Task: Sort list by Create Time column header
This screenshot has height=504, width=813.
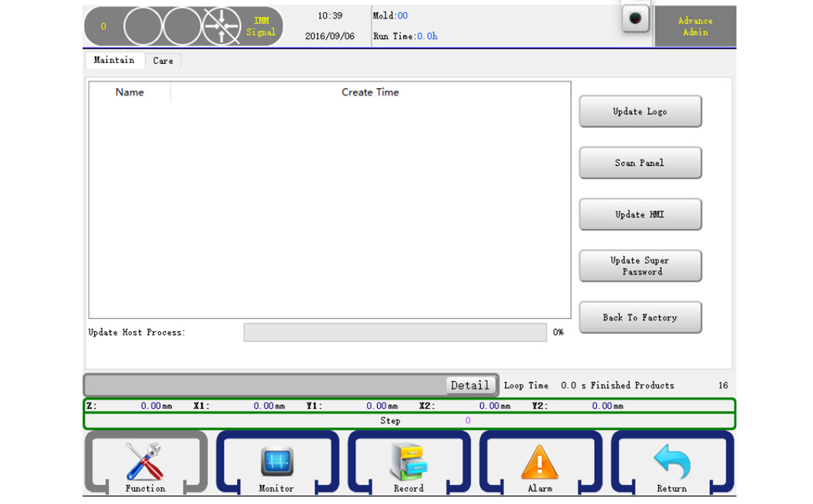Action: click(x=370, y=92)
